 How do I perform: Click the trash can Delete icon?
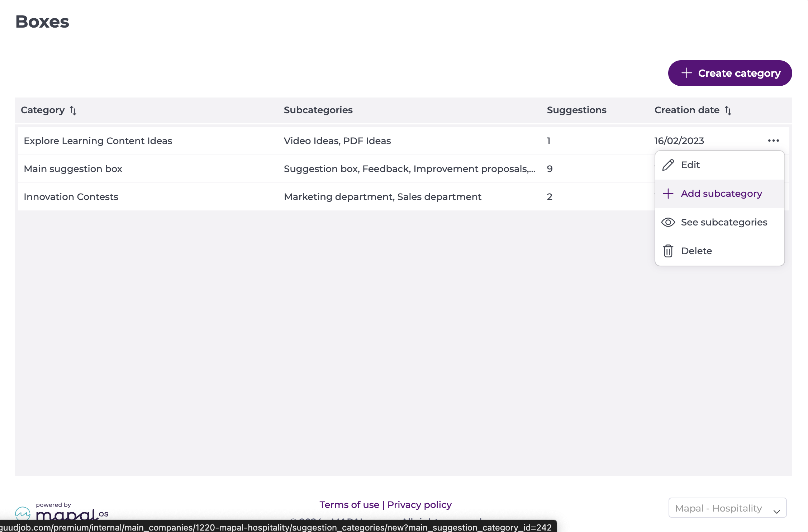(668, 251)
